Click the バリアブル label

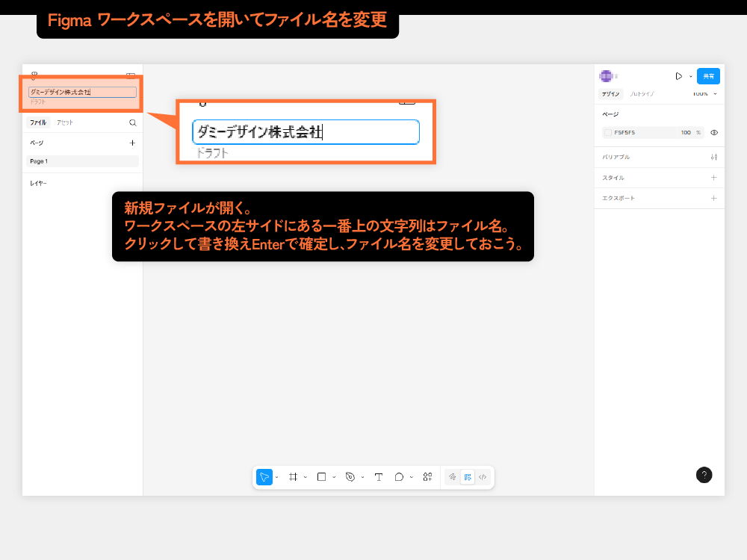tap(616, 157)
